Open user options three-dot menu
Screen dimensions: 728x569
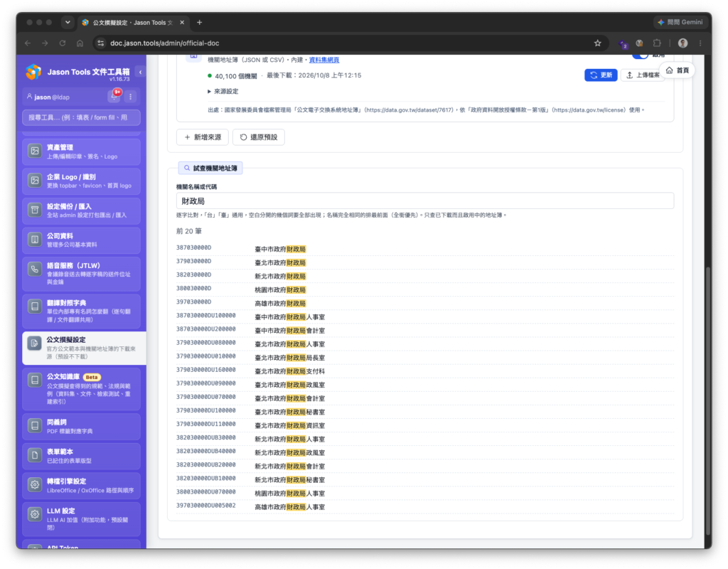click(131, 97)
